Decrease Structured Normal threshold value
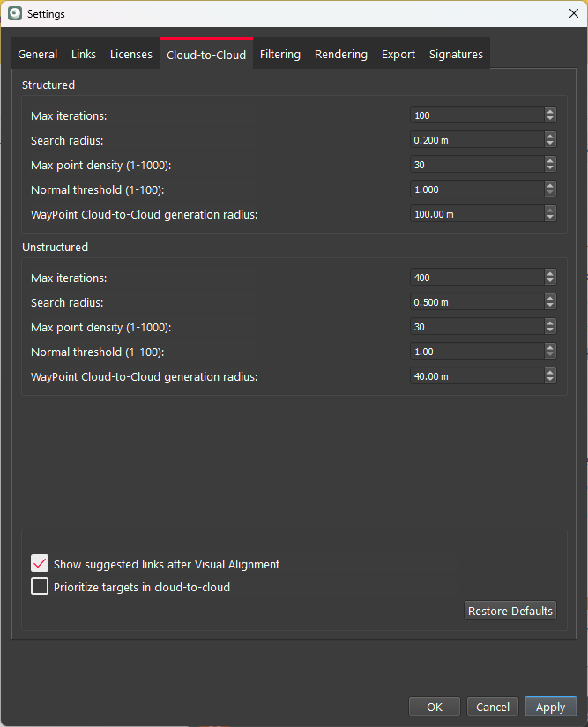 (550, 192)
